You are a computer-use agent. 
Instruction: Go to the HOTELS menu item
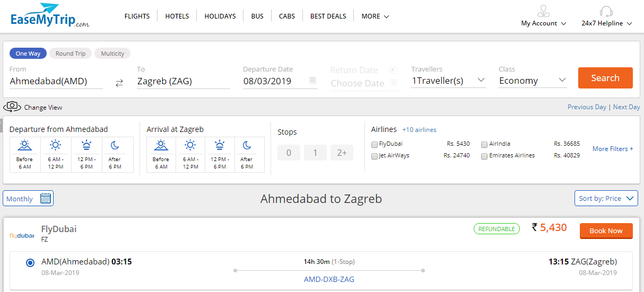[x=177, y=16]
